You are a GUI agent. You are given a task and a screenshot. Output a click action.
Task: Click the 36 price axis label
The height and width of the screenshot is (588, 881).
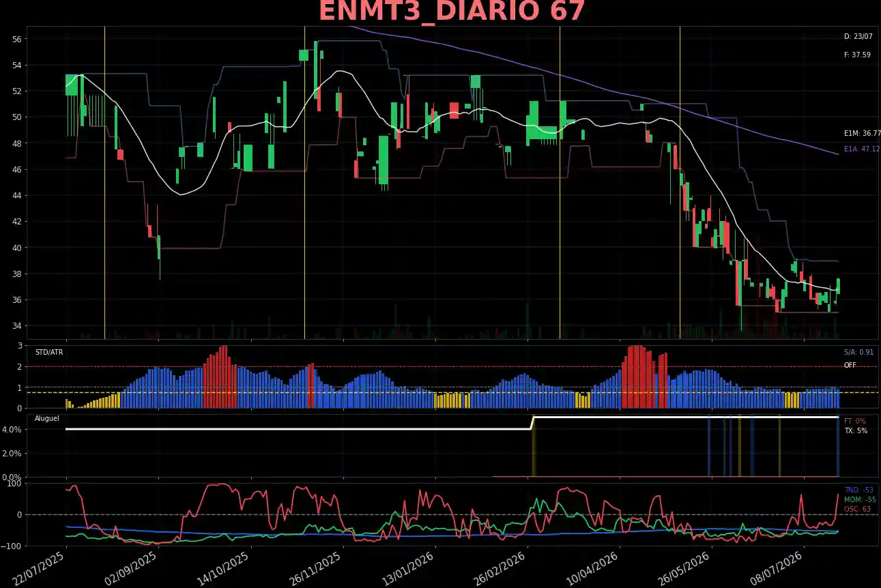point(16,300)
